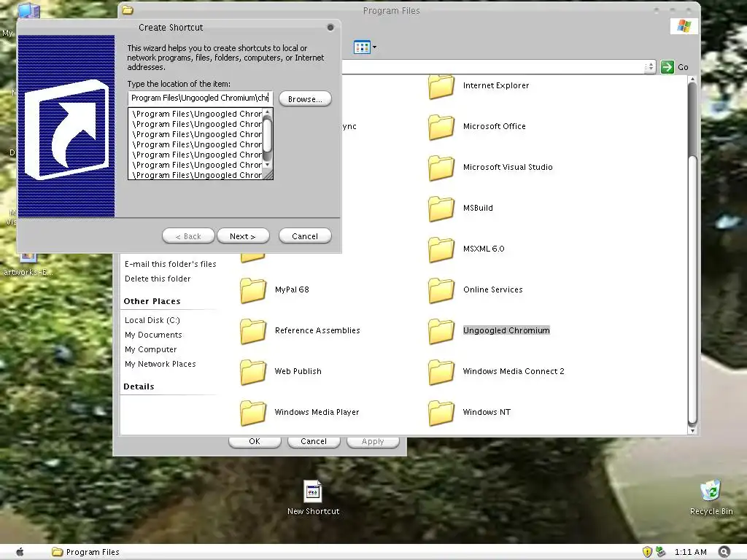The image size is (747, 560).
Task: Click the Windows Media Player folder name
Action: [x=317, y=412]
